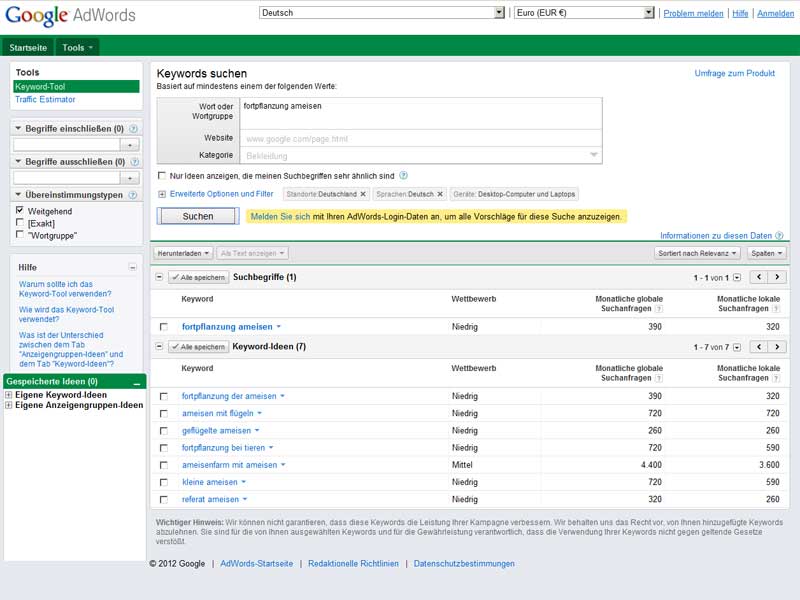Go to next page of Keyword-Ideen
This screenshot has height=600, width=800.
pyautogui.click(x=777, y=347)
